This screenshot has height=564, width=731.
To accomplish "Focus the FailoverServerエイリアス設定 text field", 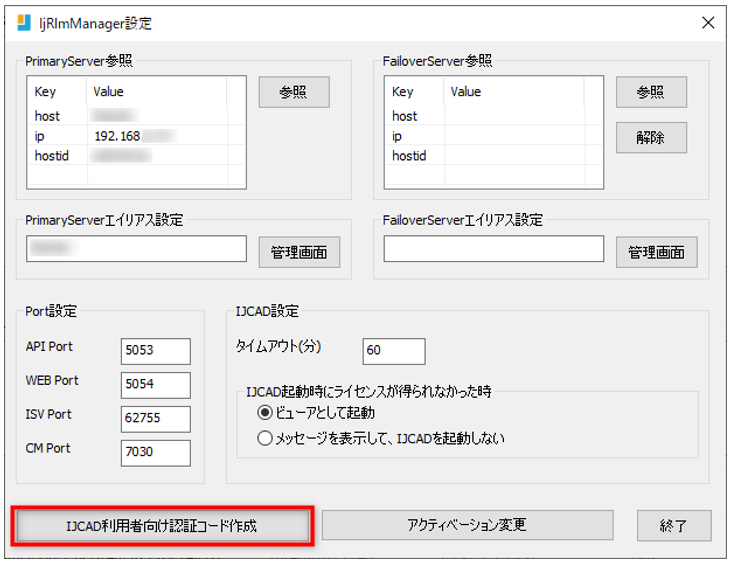I will [494, 248].
